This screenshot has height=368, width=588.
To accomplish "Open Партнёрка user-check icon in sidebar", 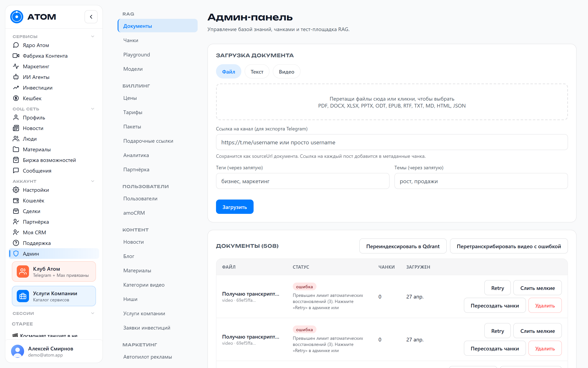I will point(16,222).
